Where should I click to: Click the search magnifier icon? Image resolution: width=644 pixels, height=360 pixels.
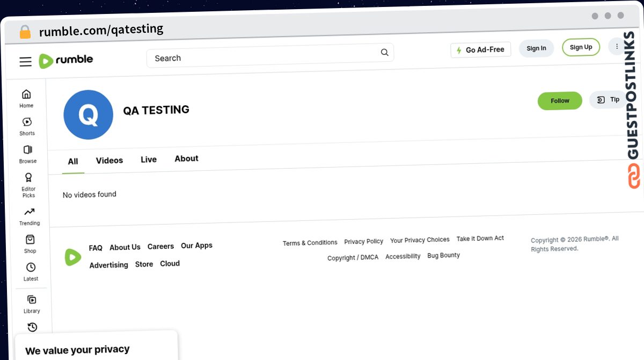(x=384, y=52)
